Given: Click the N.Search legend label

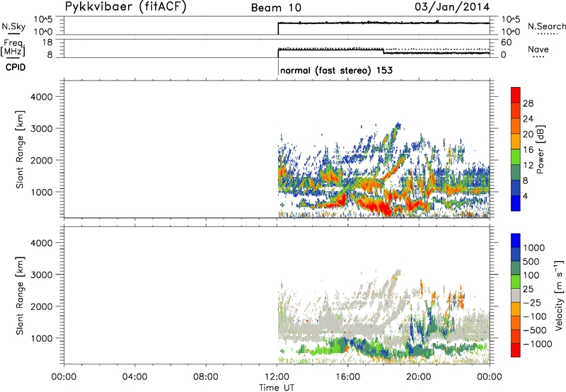Looking at the screenshot, I should (x=546, y=26).
